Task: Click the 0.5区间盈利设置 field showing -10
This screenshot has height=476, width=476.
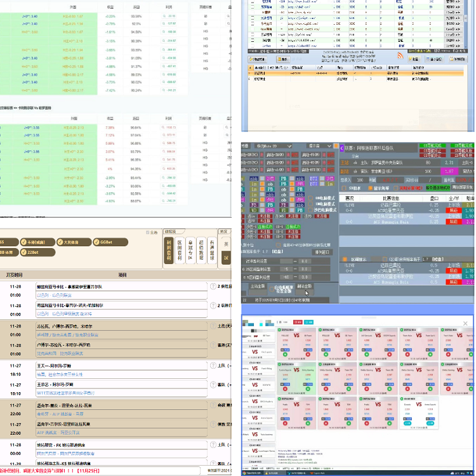Action: click(286, 277)
